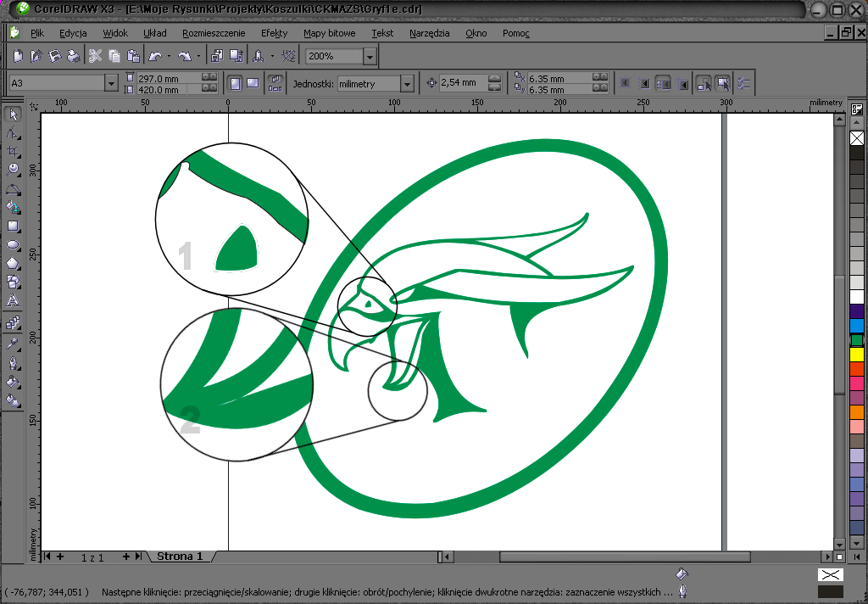868x604 pixels.
Task: Toggle portrait page orientation
Action: pos(235,83)
